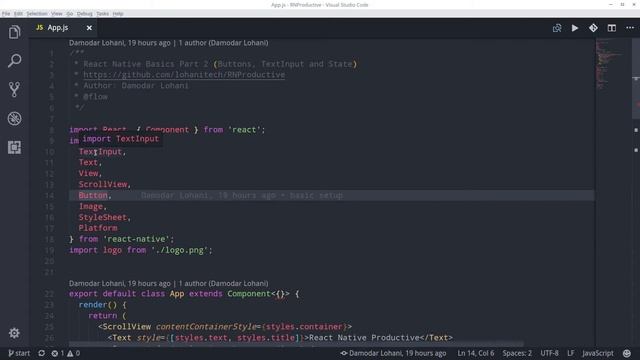
Task: Open the Extensions view
Action: pos(14,147)
